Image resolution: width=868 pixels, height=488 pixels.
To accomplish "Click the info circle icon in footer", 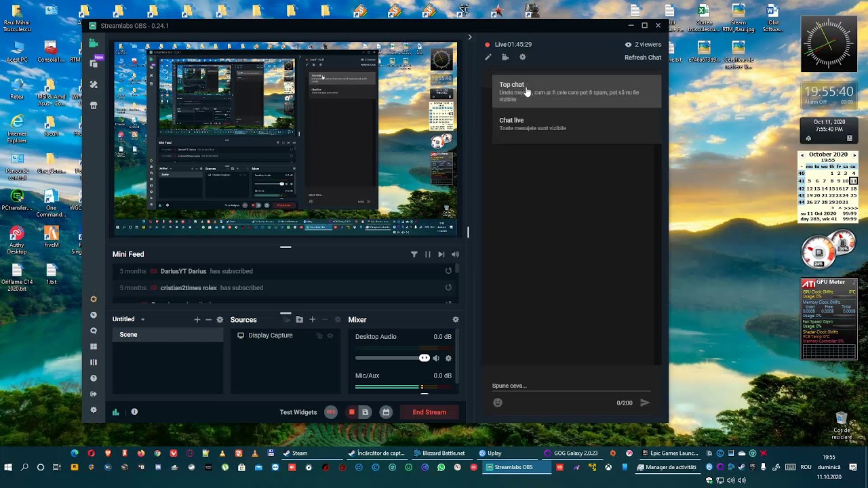I will 134,411.
